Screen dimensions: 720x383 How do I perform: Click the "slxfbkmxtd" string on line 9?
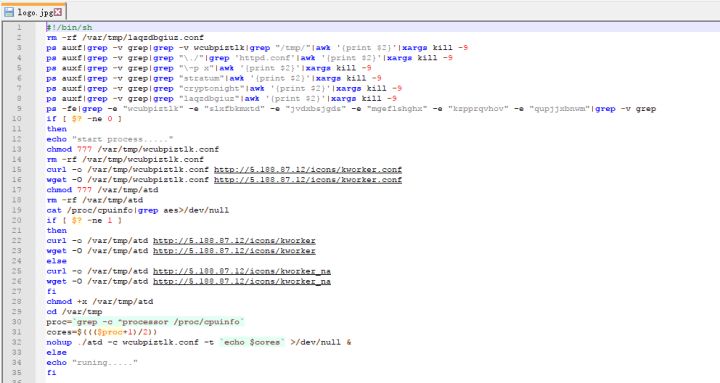(x=236, y=109)
